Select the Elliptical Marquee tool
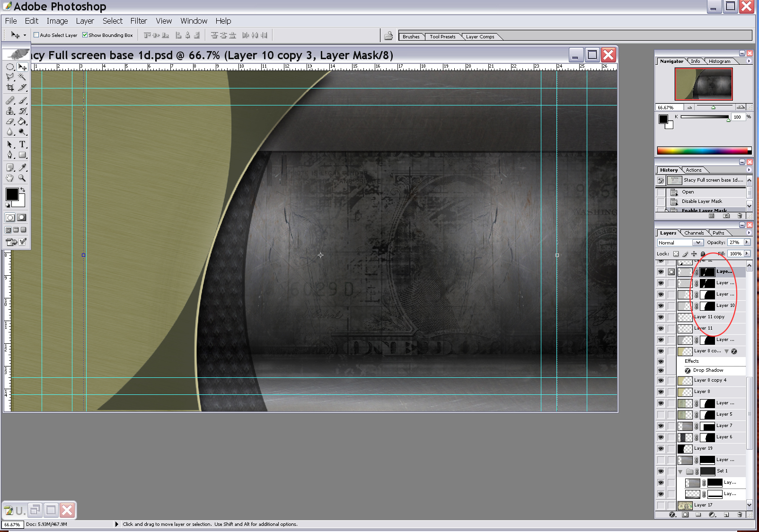 click(10, 67)
